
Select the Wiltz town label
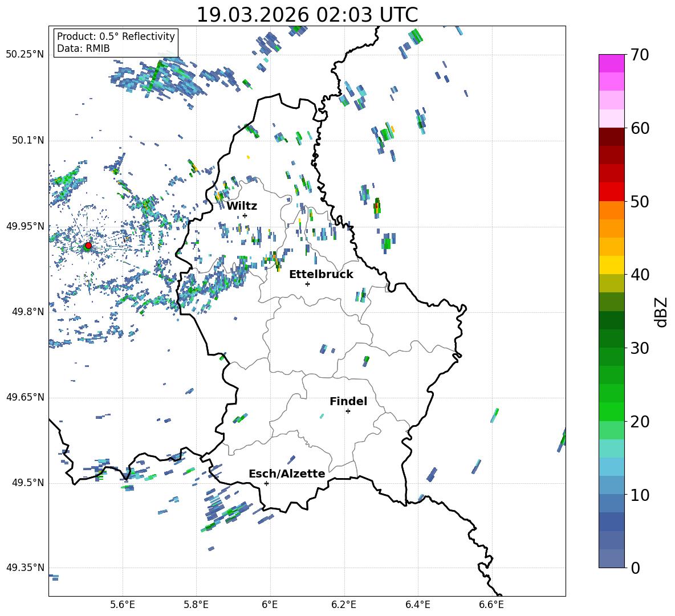point(242,206)
